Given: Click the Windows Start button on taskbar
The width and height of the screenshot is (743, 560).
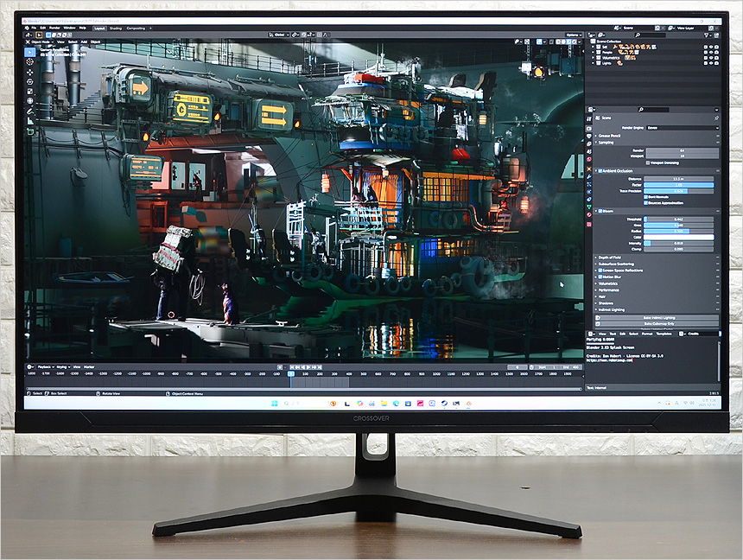Looking at the screenshot, I should (275, 404).
